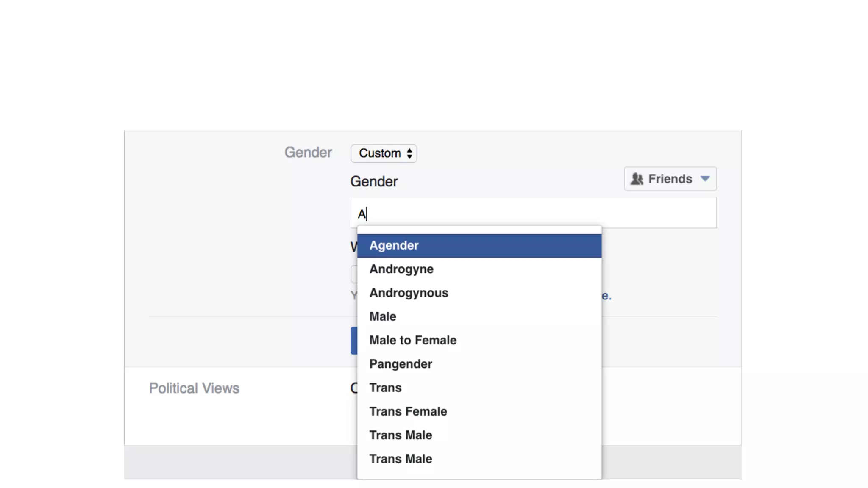The width and height of the screenshot is (868, 488).
Task: Select the Male gender option
Action: [x=383, y=317]
